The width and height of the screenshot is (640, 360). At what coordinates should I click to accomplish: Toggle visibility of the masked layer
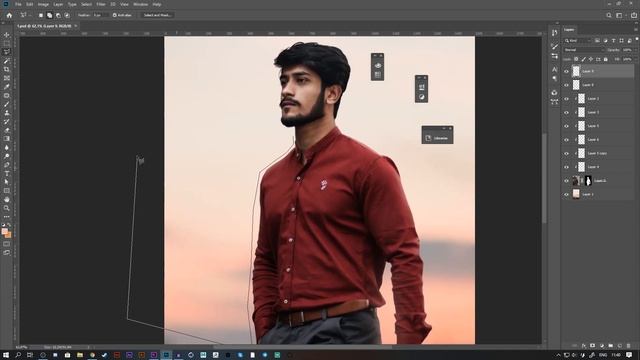[566, 181]
